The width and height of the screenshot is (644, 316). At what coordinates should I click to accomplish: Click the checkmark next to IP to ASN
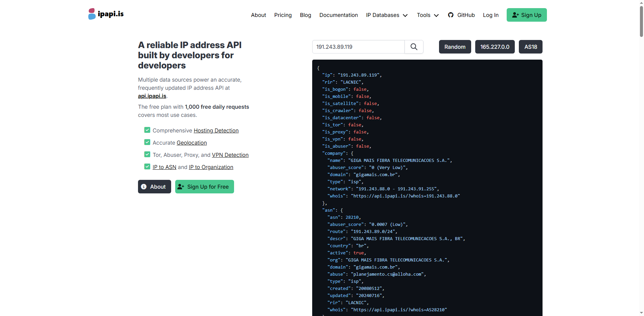coord(147,166)
